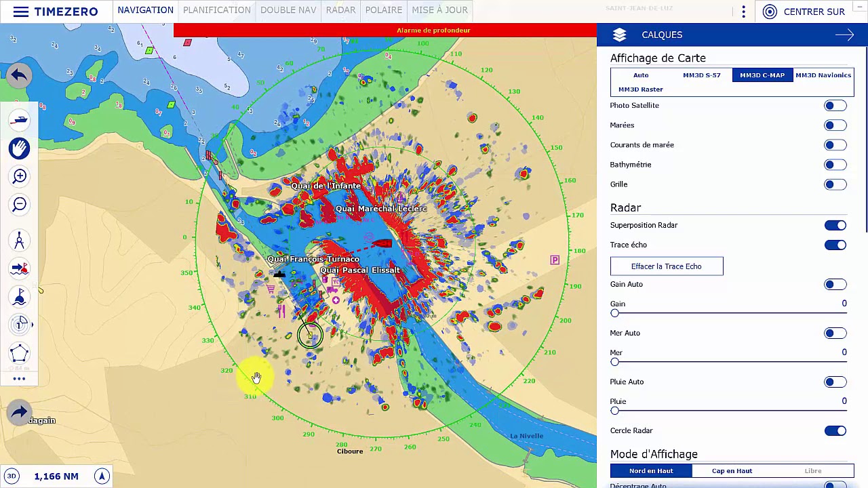Select the numbered marker tool
The image size is (868, 488).
click(x=20, y=325)
